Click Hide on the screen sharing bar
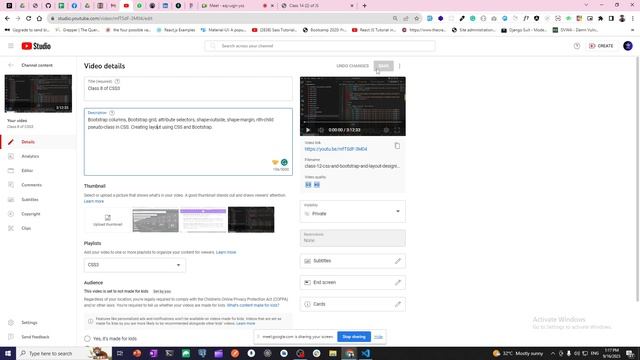This screenshot has height=360, width=640. (378, 337)
